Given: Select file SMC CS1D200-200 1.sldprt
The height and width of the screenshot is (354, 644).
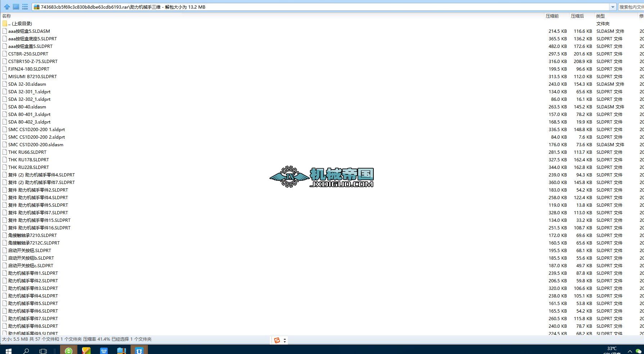Looking at the screenshot, I should pyautogui.click(x=36, y=129).
